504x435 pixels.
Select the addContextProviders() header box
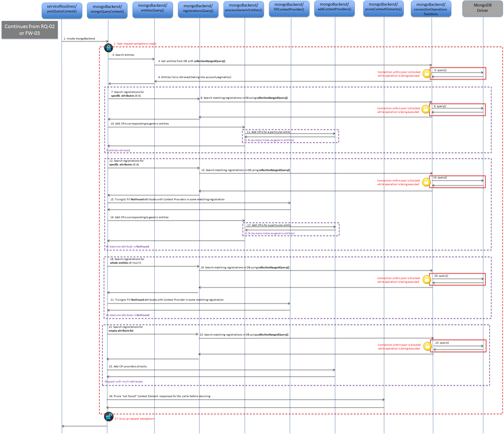pyautogui.click(x=335, y=9)
